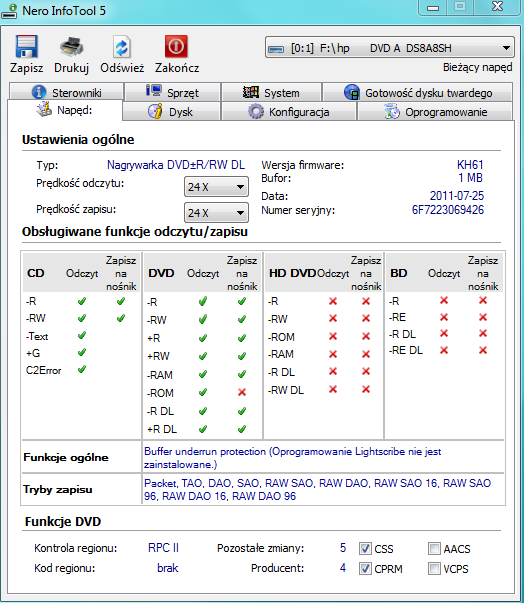The height and width of the screenshot is (603, 524).
Task: Click the Zapisz floppy disk icon
Action: 26,47
